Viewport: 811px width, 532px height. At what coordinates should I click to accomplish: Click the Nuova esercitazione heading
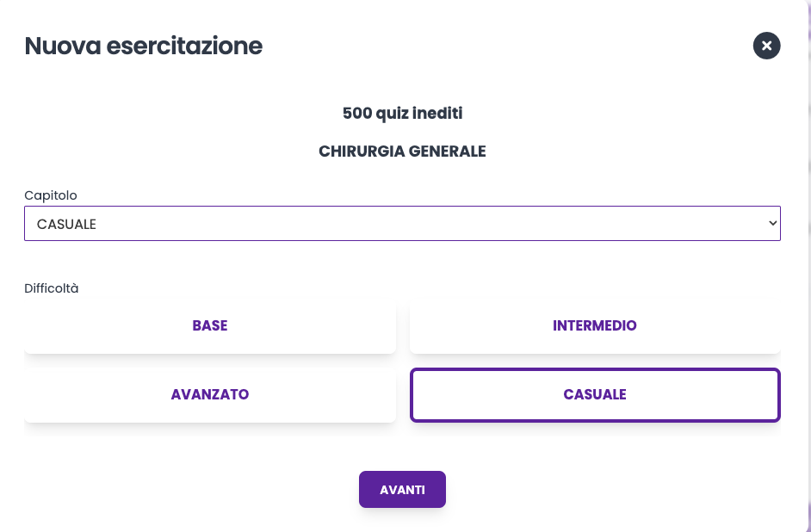[144, 46]
